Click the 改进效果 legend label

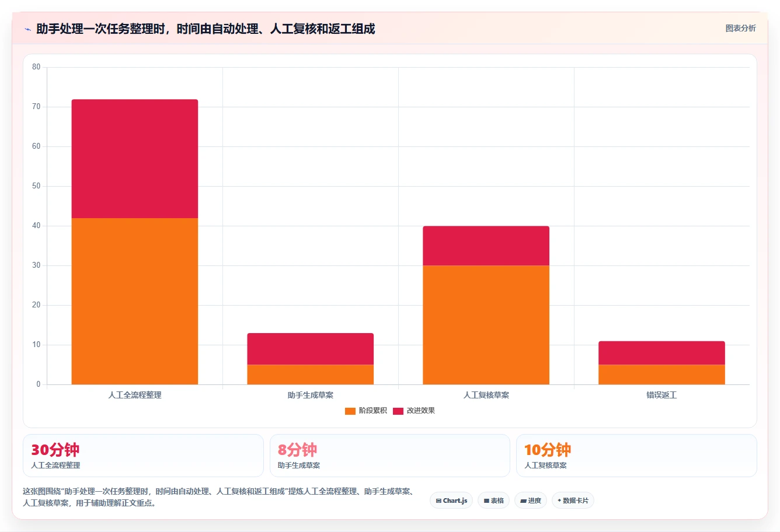(x=421, y=411)
